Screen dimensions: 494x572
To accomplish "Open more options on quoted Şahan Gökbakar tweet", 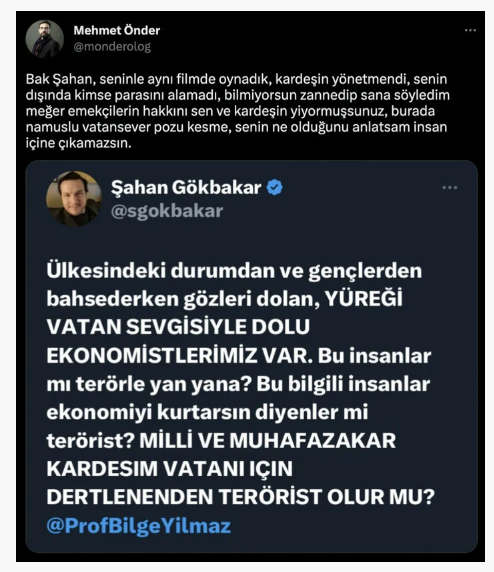I will click(449, 188).
